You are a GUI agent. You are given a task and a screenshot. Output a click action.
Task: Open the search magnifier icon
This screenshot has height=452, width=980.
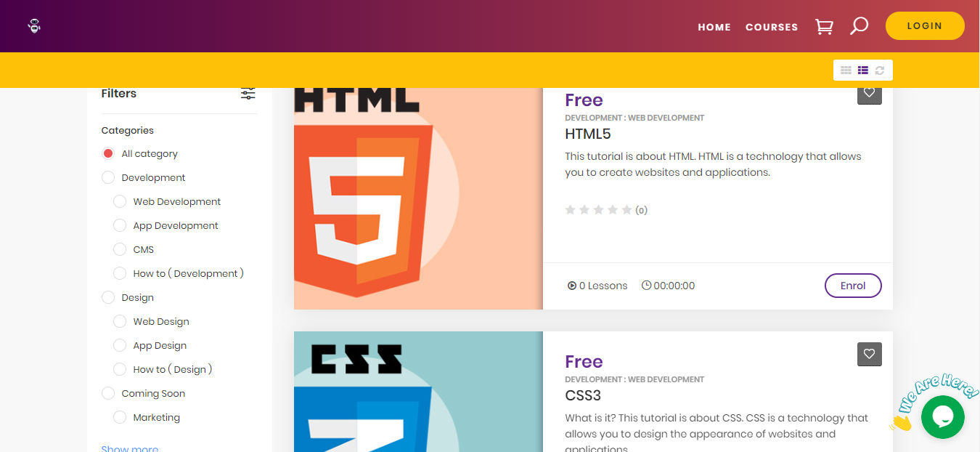(x=859, y=26)
